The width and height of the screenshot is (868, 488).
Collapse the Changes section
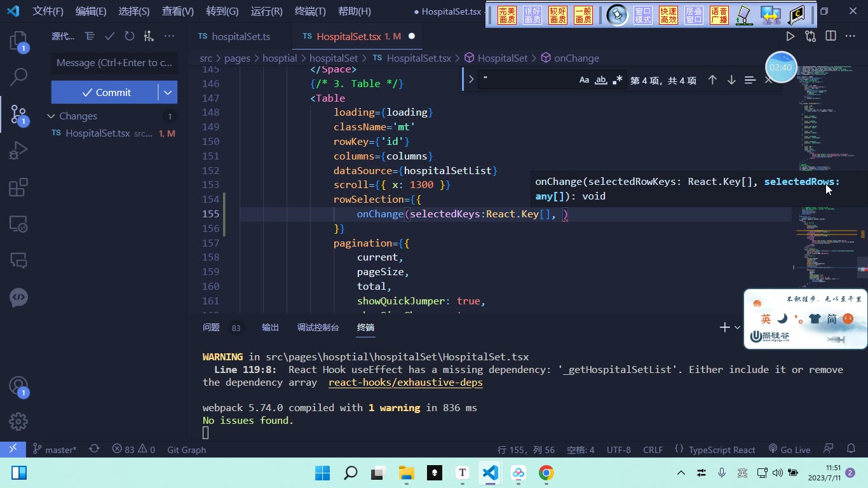tap(51, 116)
